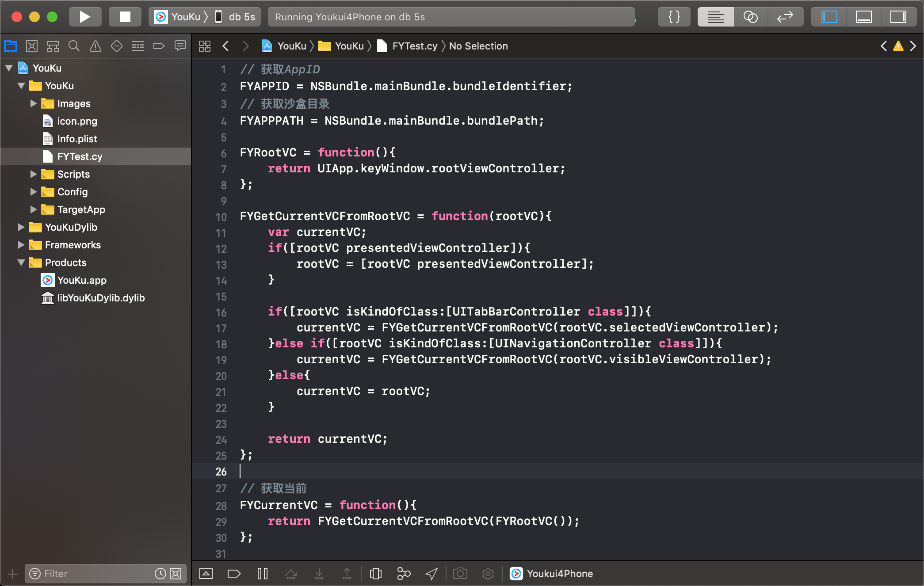
Task: Click Simulate Location arrow icon
Action: click(x=431, y=574)
